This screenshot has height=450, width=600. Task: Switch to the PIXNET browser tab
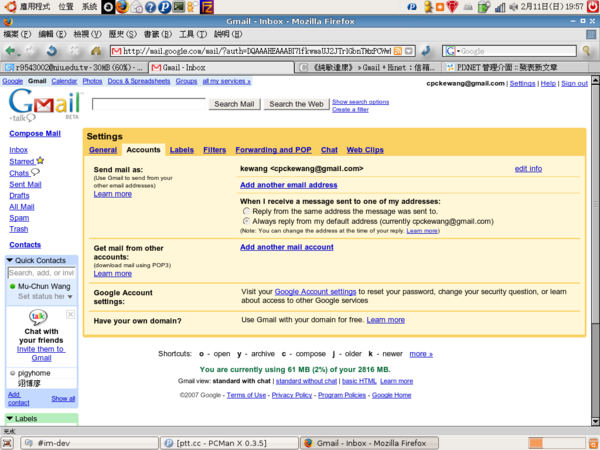515,67
